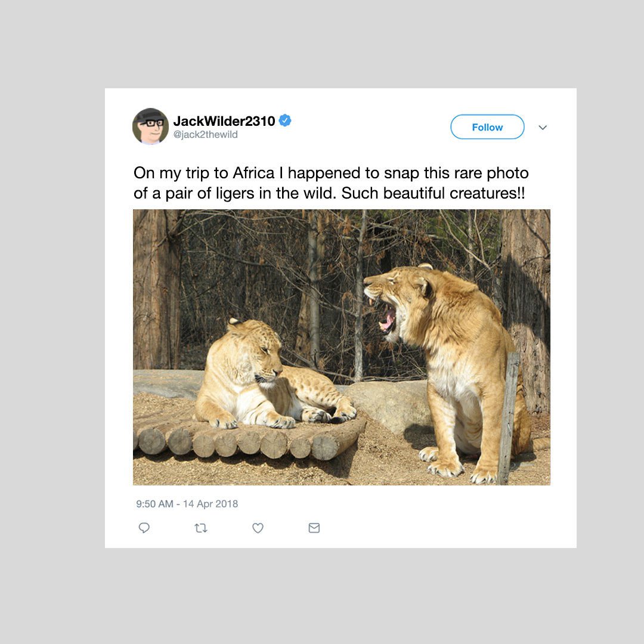The width and height of the screenshot is (644, 644).
Task: Expand the chevron menu beside Follow
Action: coord(543,128)
